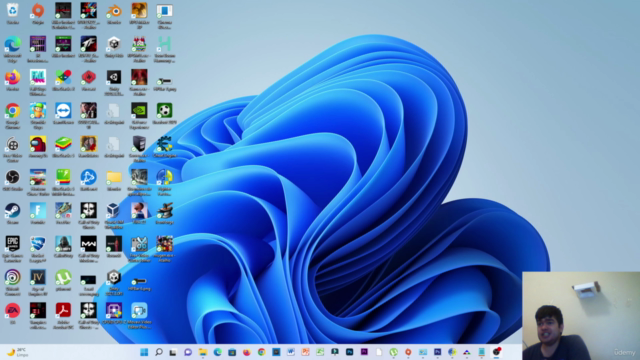Select the Among Us desktop icon
The height and width of the screenshot is (360, 640).
(38, 147)
